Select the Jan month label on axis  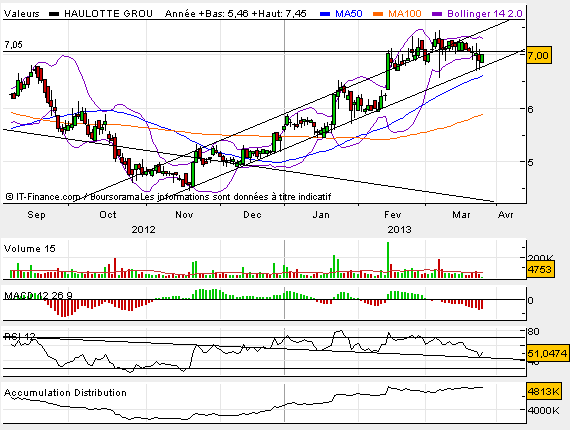pos(321,215)
